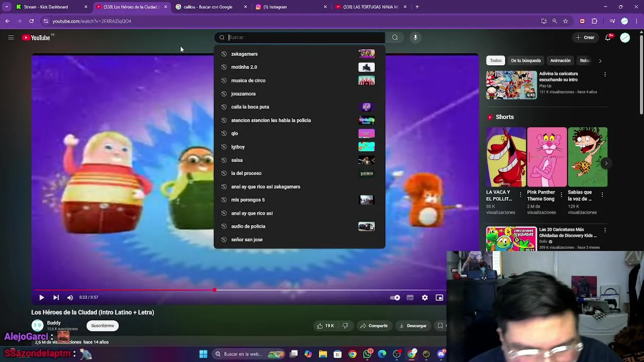Go to the YouTube home logo
The image size is (644, 362).
36,38
